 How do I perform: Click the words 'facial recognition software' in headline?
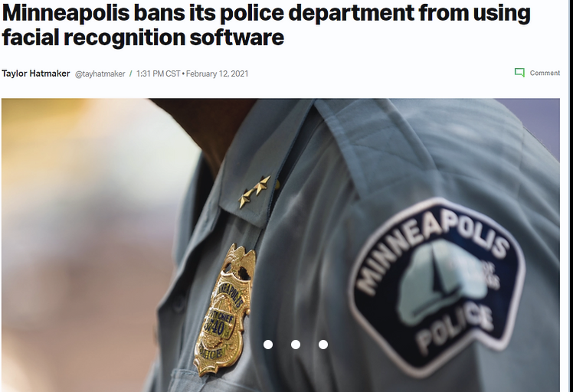(x=143, y=38)
